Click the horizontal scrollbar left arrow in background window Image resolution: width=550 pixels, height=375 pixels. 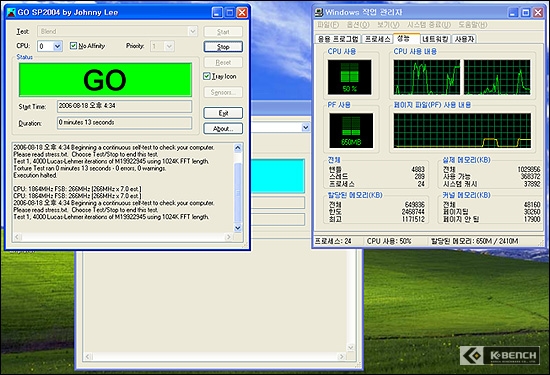[x=88, y=356]
